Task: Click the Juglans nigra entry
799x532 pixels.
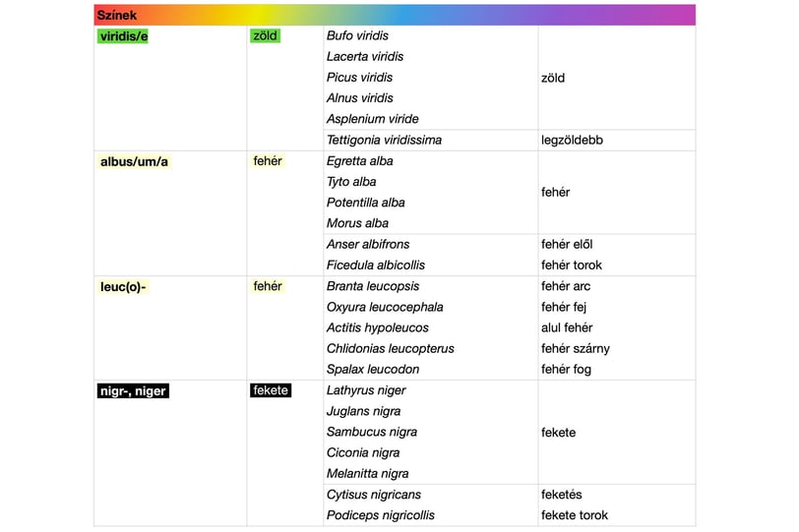Action: (x=363, y=411)
